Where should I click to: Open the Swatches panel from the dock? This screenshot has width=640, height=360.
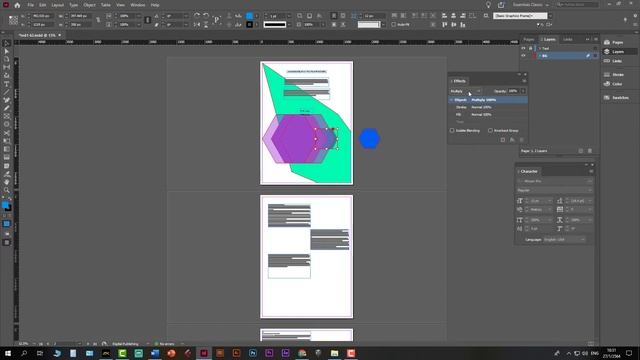(616, 98)
